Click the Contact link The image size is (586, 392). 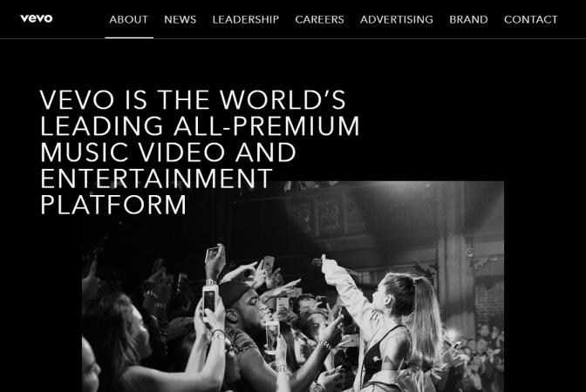pos(531,19)
